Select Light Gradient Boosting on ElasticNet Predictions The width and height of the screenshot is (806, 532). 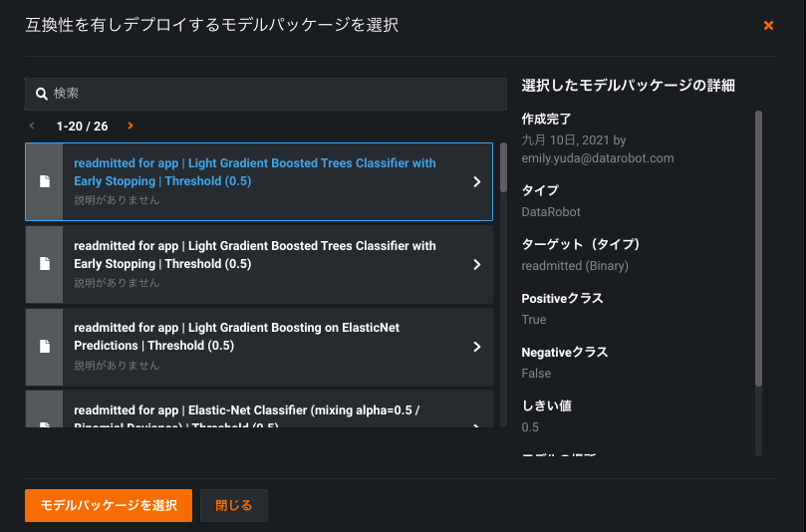[236, 337]
